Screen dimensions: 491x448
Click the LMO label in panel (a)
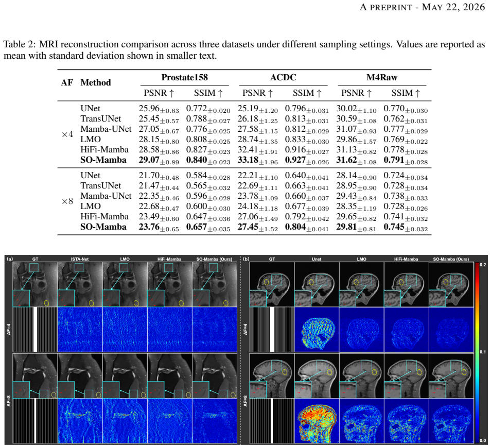[125, 259]
